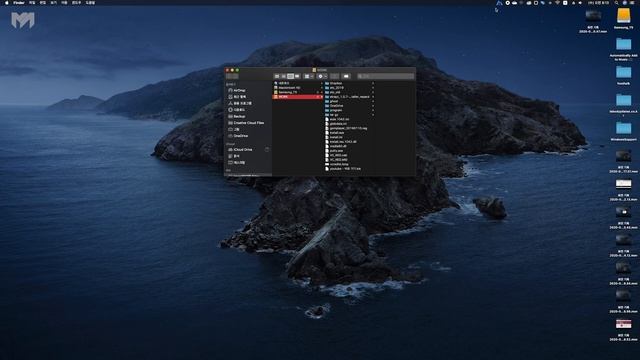The width and height of the screenshot is (640, 360).
Task: Open the group-by dropdown in Finder toolbar
Action: [309, 76]
